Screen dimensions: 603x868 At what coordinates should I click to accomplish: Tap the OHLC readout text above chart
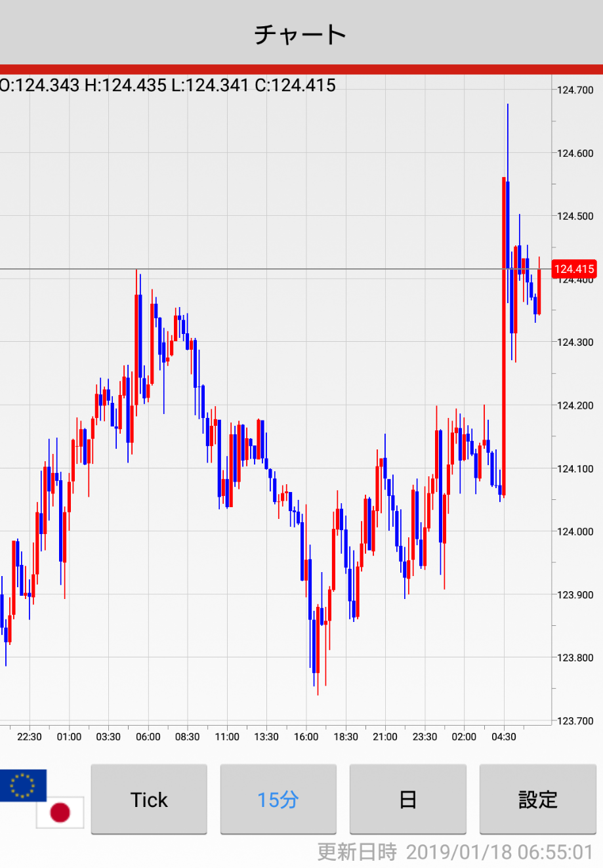(x=168, y=85)
